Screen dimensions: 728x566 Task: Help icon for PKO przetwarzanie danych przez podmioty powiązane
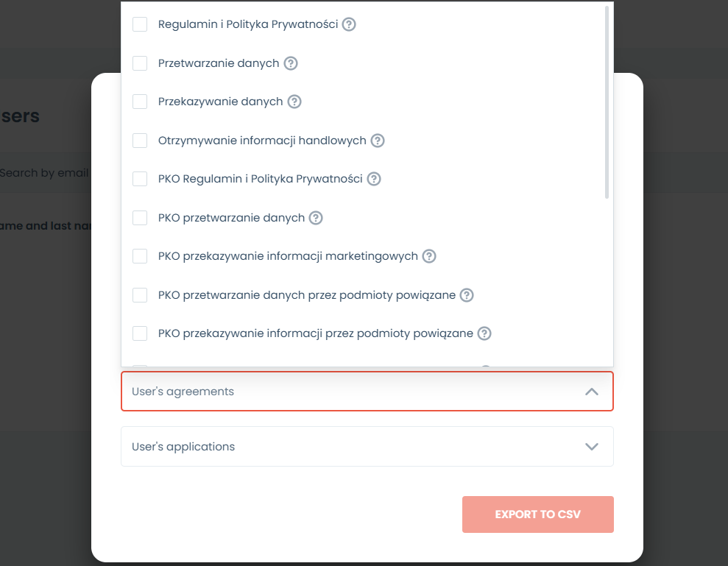467,295
